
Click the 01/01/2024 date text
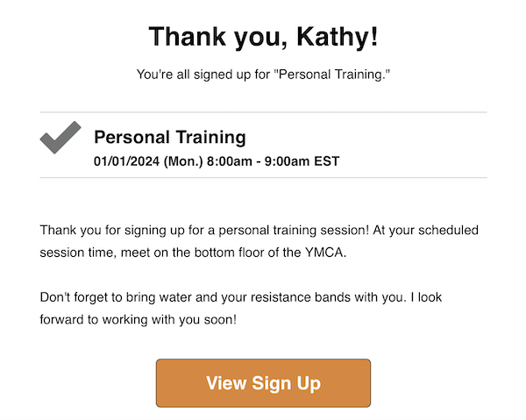click(127, 161)
